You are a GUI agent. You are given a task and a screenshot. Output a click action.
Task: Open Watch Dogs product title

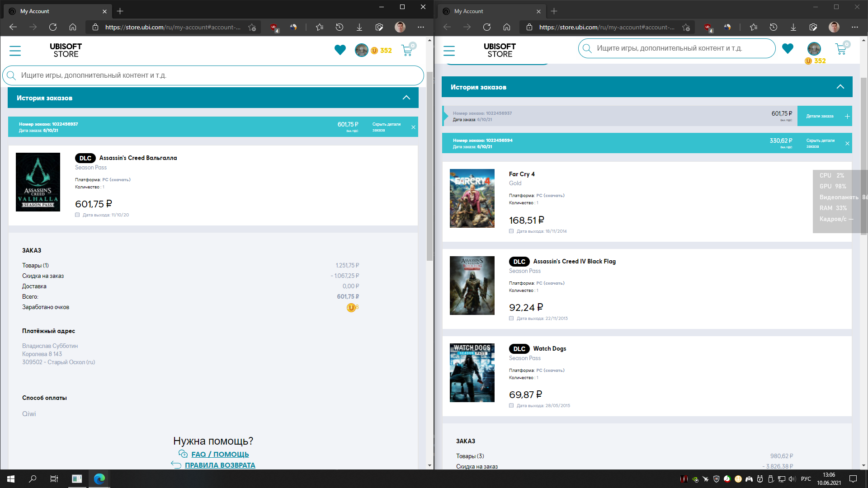coord(549,348)
